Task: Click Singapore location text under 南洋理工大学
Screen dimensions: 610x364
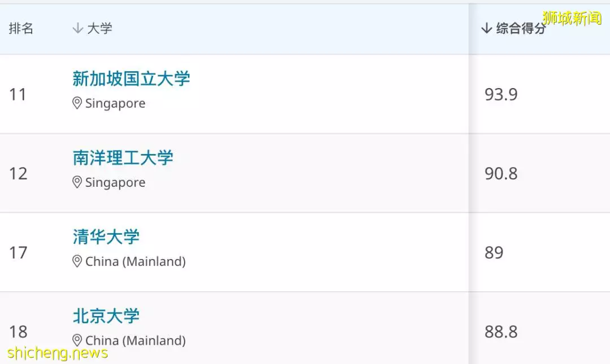Action: point(115,182)
